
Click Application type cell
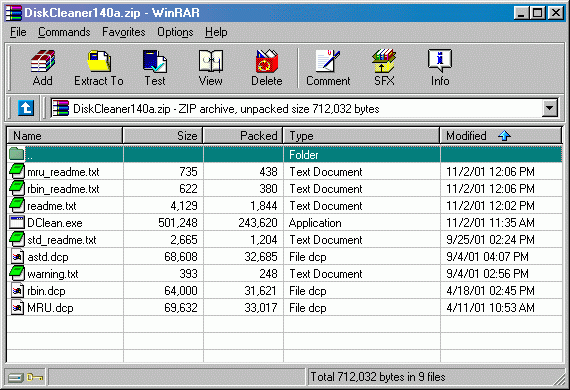point(315,223)
